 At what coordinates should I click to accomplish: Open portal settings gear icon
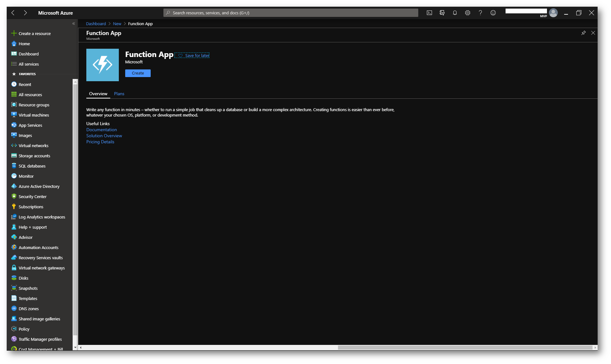click(x=467, y=13)
